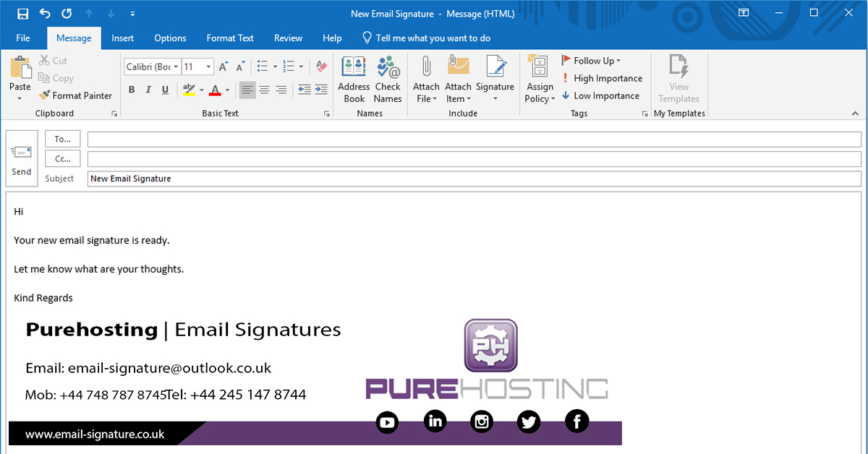Toggle Low Importance
Viewport: 868px width, 454px height.
[600, 95]
